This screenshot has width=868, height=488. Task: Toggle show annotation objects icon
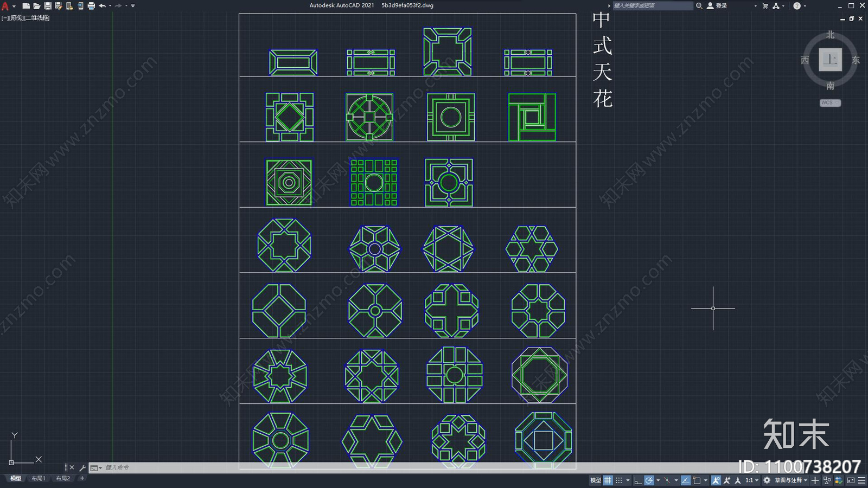tap(716, 480)
